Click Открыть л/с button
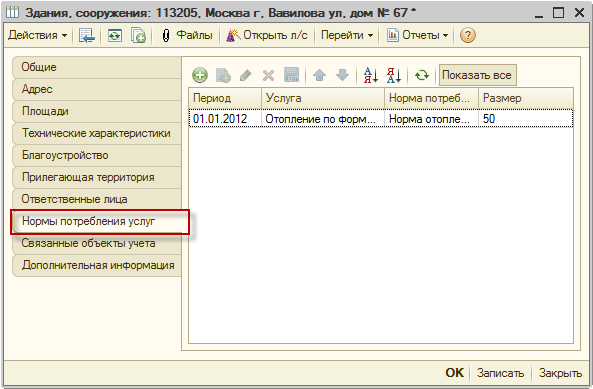Image resolution: width=593 pixels, height=389 pixels. point(267,35)
